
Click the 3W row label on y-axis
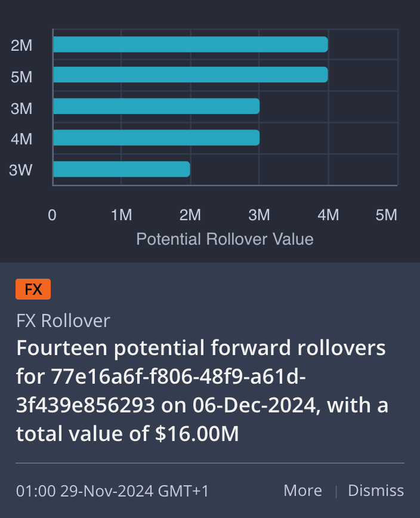click(20, 170)
